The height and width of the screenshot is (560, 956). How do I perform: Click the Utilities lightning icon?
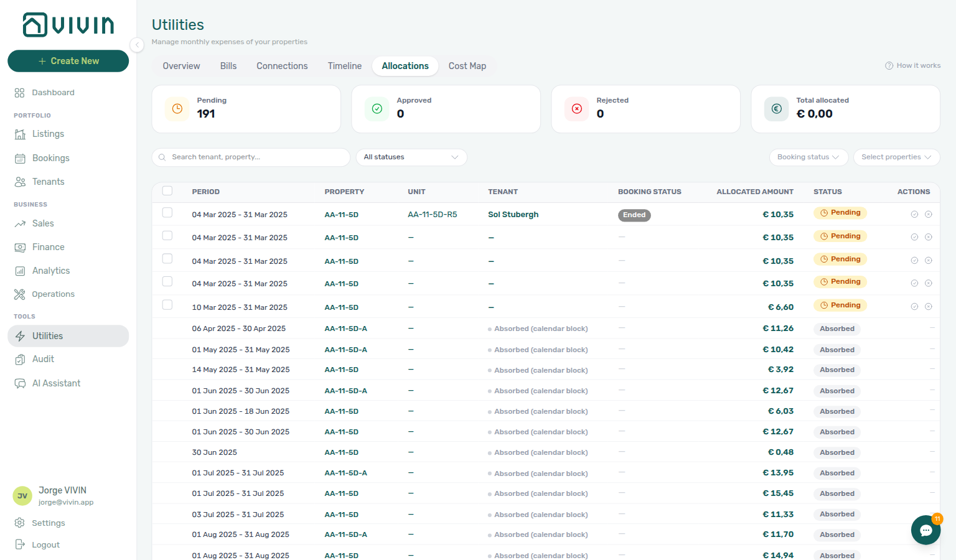(x=20, y=336)
